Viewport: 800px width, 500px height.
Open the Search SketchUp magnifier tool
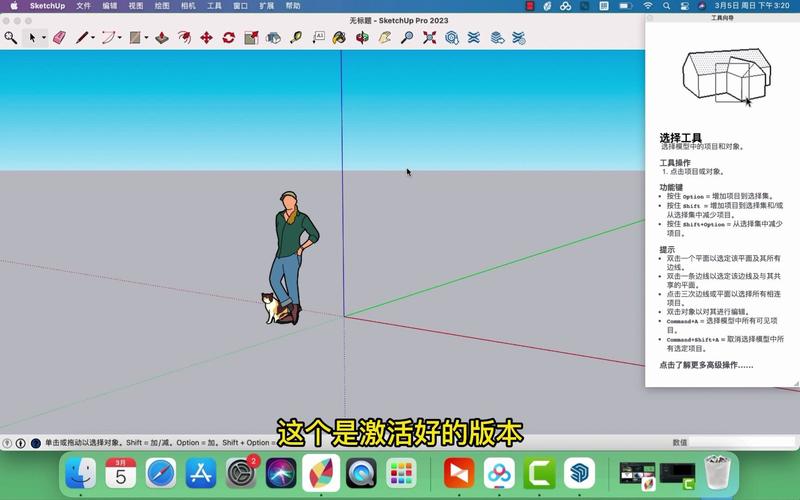(10, 38)
